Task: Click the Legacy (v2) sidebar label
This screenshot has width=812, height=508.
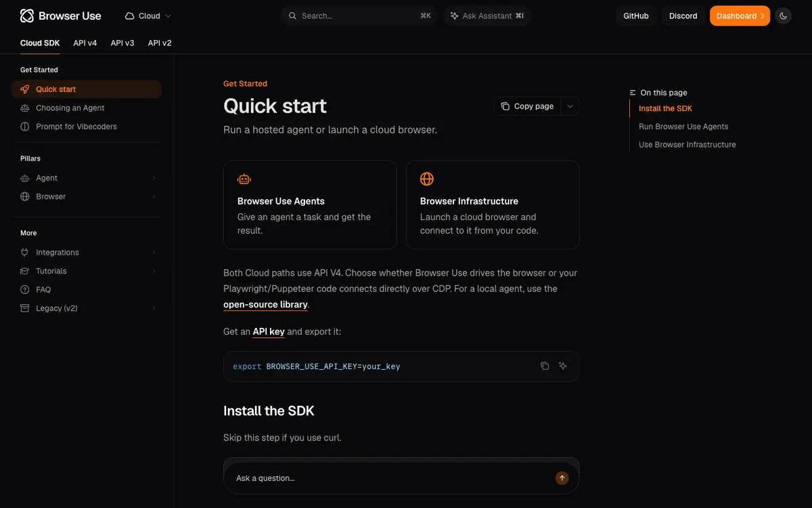Action: 57,308
